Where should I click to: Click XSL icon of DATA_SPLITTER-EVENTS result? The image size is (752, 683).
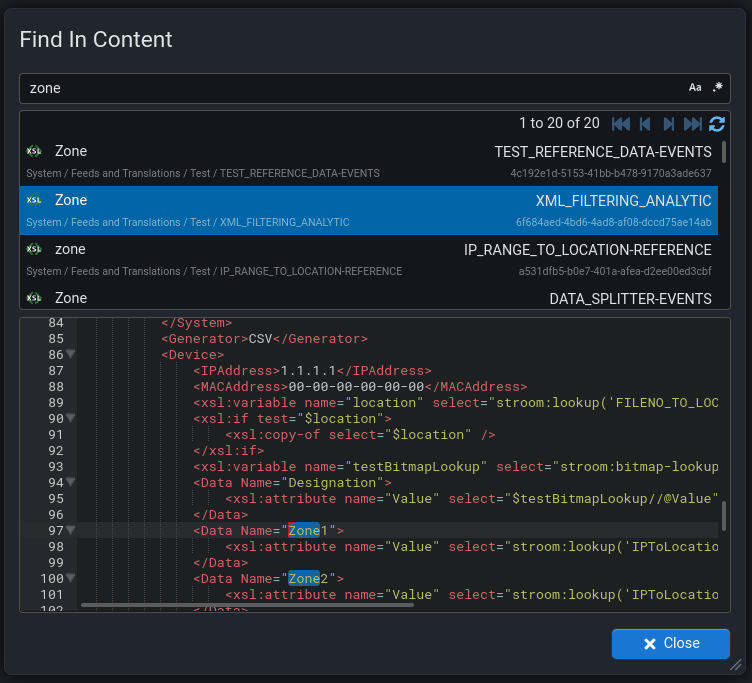click(34, 298)
